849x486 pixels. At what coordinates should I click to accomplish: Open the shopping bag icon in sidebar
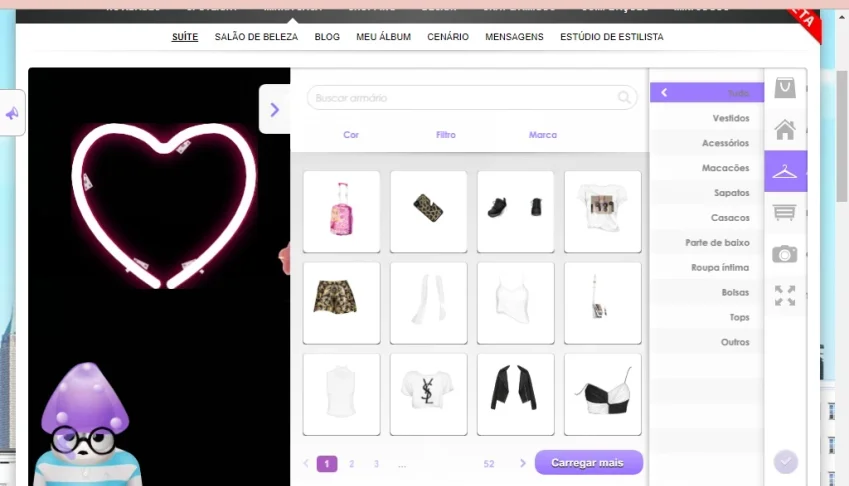785,88
